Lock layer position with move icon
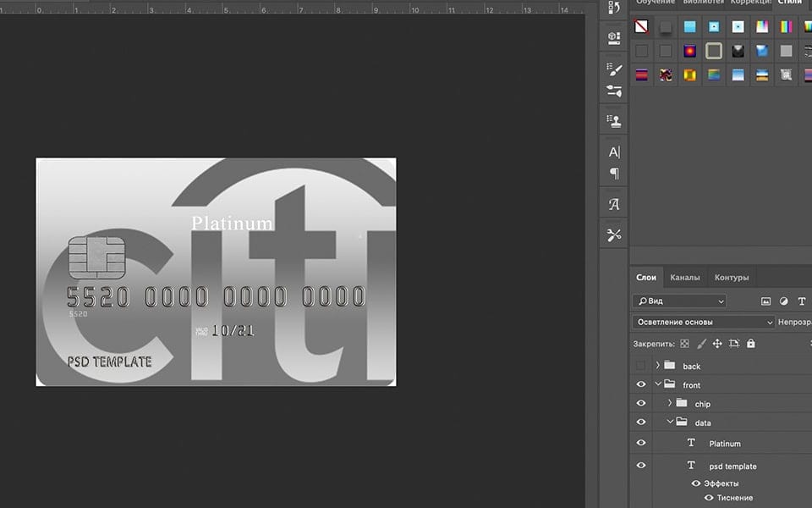The height and width of the screenshot is (508, 812). pyautogui.click(x=717, y=344)
